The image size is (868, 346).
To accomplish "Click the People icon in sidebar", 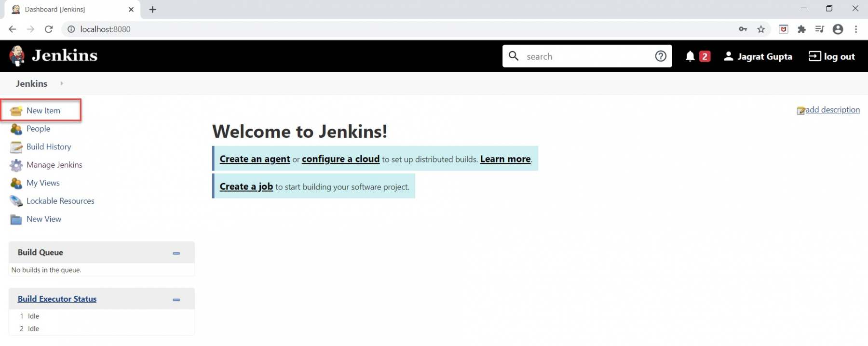I will pyautogui.click(x=16, y=129).
